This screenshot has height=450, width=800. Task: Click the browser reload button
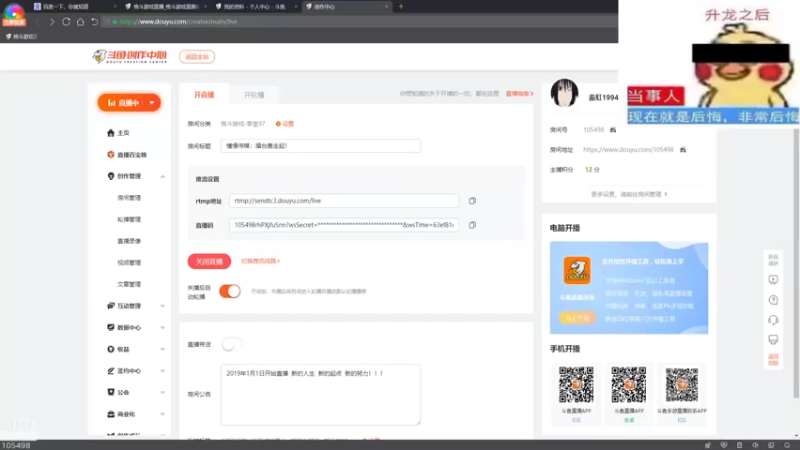pyautogui.click(x=66, y=22)
